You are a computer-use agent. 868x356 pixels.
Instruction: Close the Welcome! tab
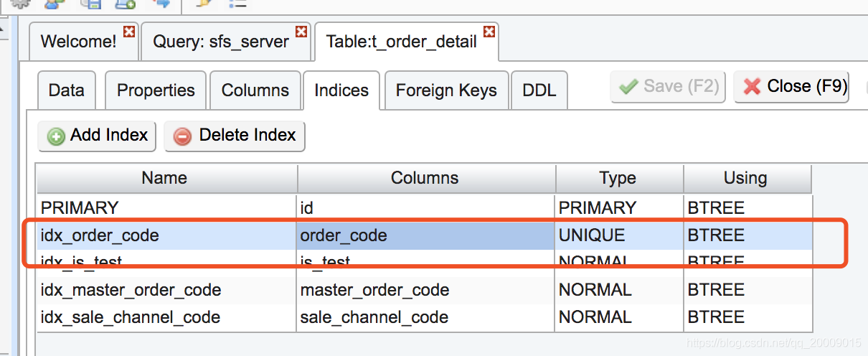[x=129, y=32]
